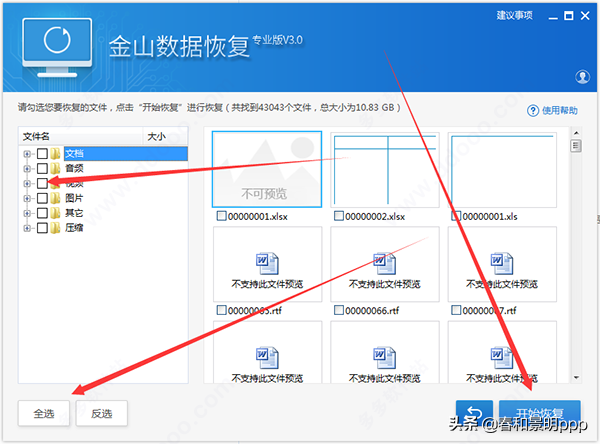600x444 pixels.
Task: Check the 视频 folder checkbox
Action: pyautogui.click(x=42, y=183)
